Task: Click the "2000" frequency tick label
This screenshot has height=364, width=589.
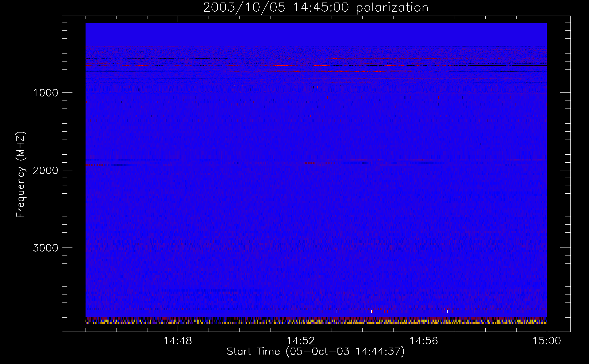Action: point(46,170)
